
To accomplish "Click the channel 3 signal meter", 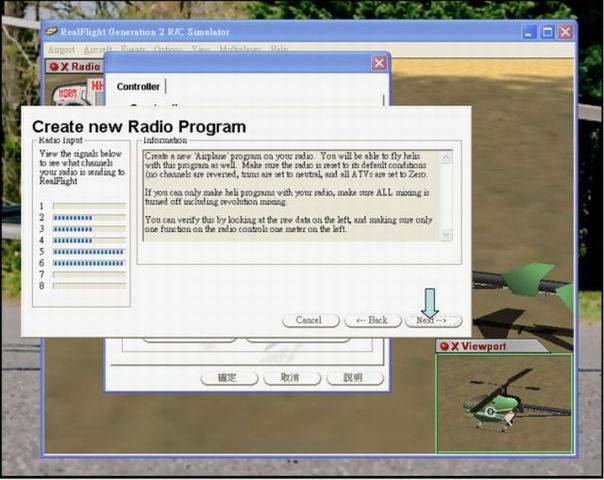I will pyautogui.click(x=89, y=229).
